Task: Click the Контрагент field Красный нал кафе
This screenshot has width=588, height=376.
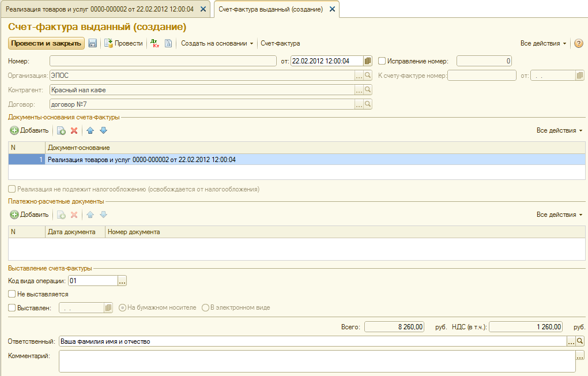Action: tap(202, 90)
